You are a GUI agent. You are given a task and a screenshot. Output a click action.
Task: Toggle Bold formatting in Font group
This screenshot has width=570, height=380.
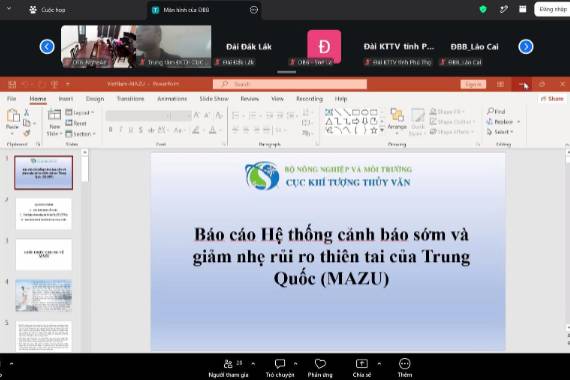tap(110, 129)
